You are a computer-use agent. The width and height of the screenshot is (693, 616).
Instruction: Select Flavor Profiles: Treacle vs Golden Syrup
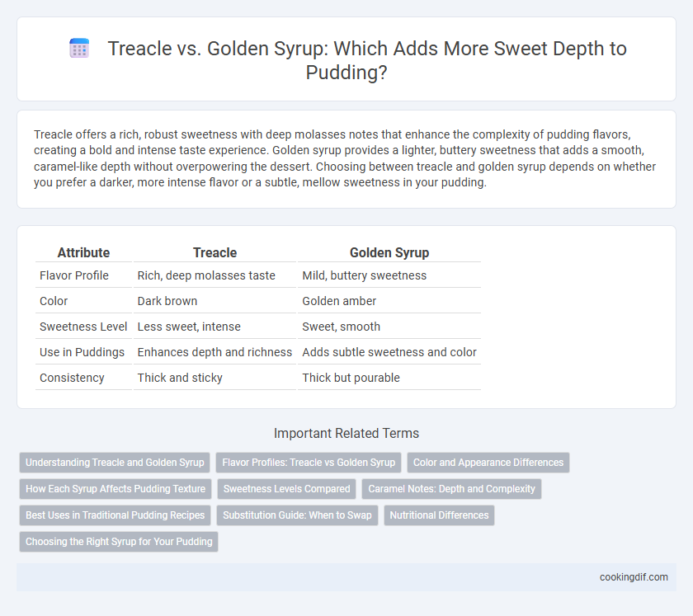pyautogui.click(x=309, y=463)
